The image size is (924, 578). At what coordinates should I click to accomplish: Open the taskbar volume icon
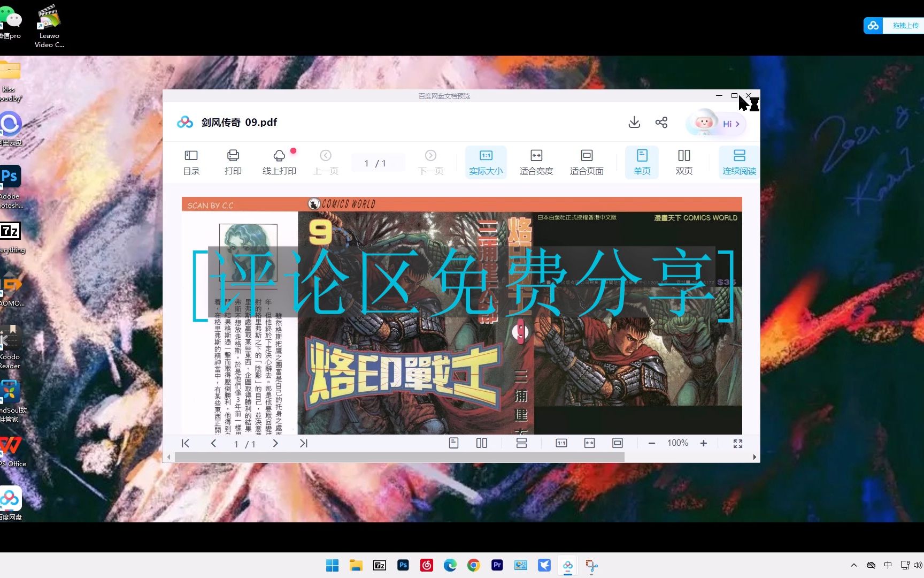pos(918,565)
